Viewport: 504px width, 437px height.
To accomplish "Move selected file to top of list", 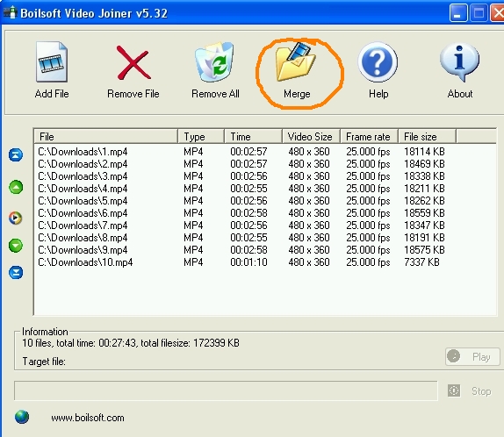I will point(16,154).
